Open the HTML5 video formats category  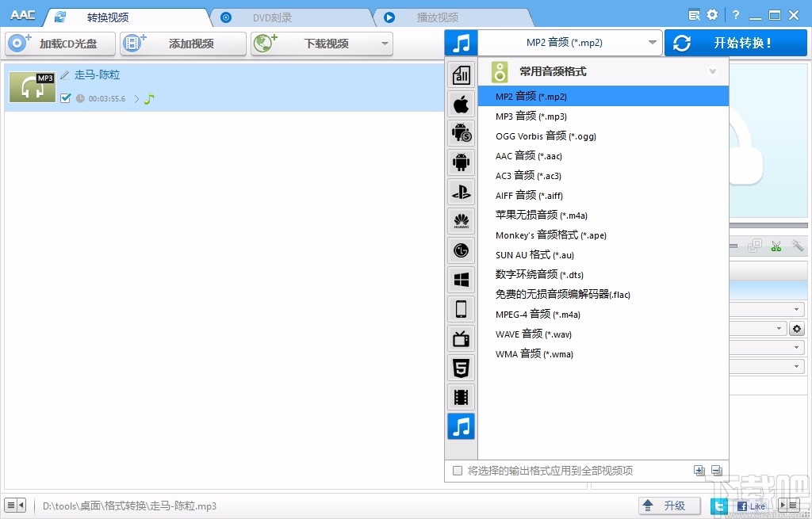tap(461, 367)
